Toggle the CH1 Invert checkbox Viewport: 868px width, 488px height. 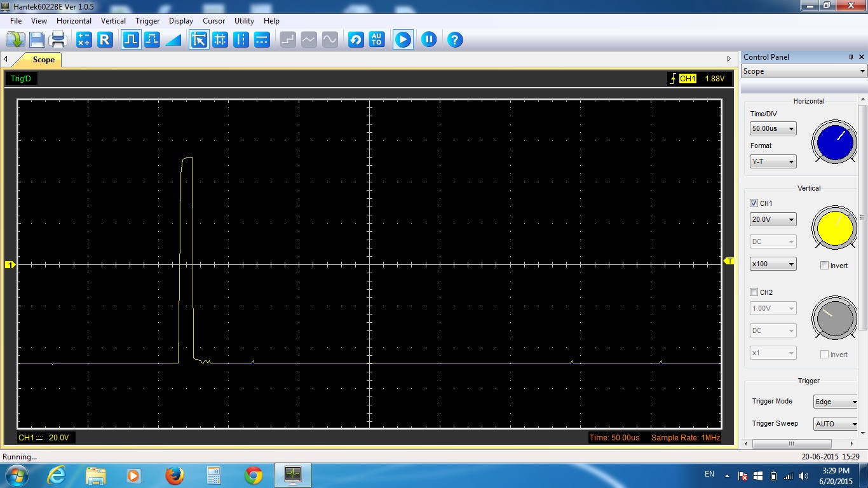click(824, 266)
